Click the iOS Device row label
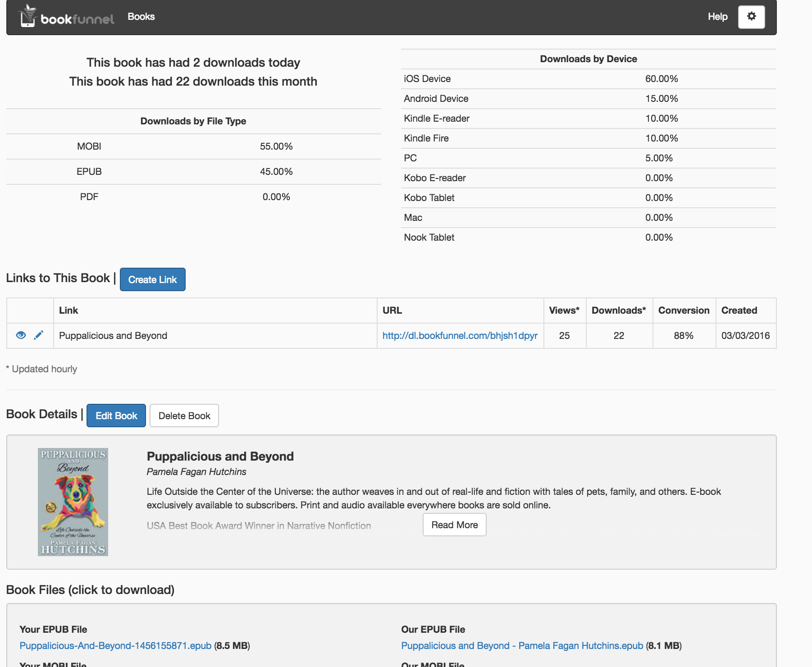 coord(427,79)
